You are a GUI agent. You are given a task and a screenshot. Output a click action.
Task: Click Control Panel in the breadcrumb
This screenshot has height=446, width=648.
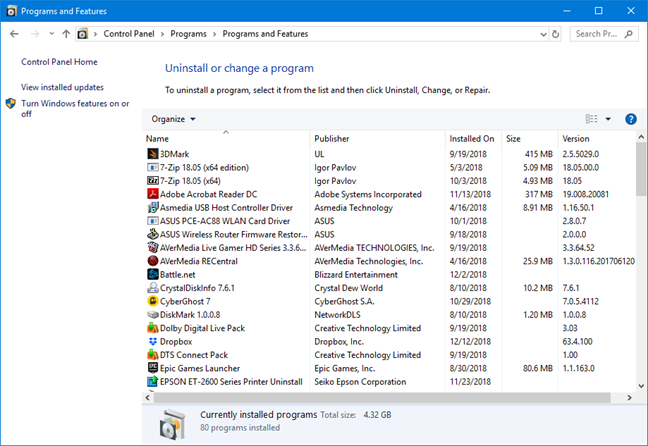point(129,34)
